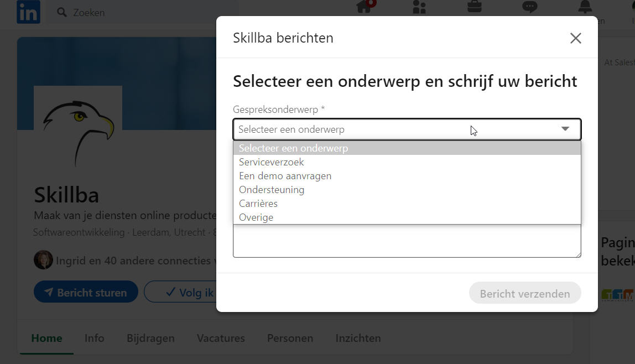The image size is (635, 364).
Task: Click the Bericht verzenden button
Action: (x=525, y=293)
